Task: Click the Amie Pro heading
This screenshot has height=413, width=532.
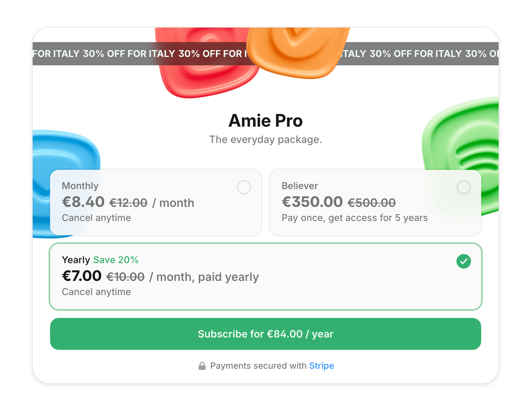Action: click(x=266, y=121)
